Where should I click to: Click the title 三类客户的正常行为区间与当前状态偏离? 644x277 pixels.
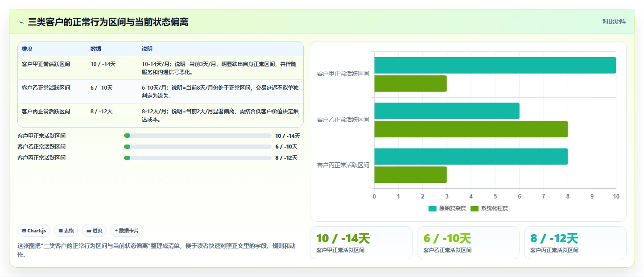[x=108, y=22]
